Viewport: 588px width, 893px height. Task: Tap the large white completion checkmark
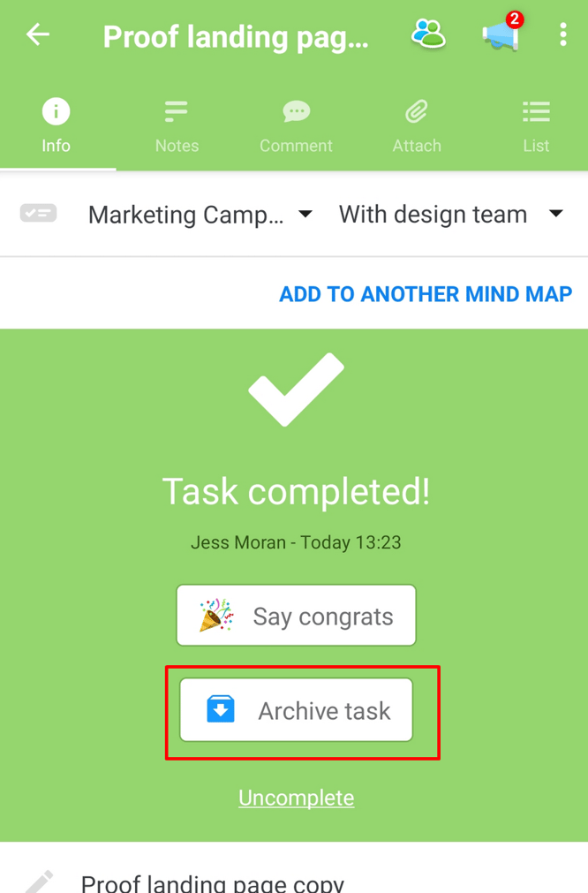pyautogui.click(x=296, y=390)
